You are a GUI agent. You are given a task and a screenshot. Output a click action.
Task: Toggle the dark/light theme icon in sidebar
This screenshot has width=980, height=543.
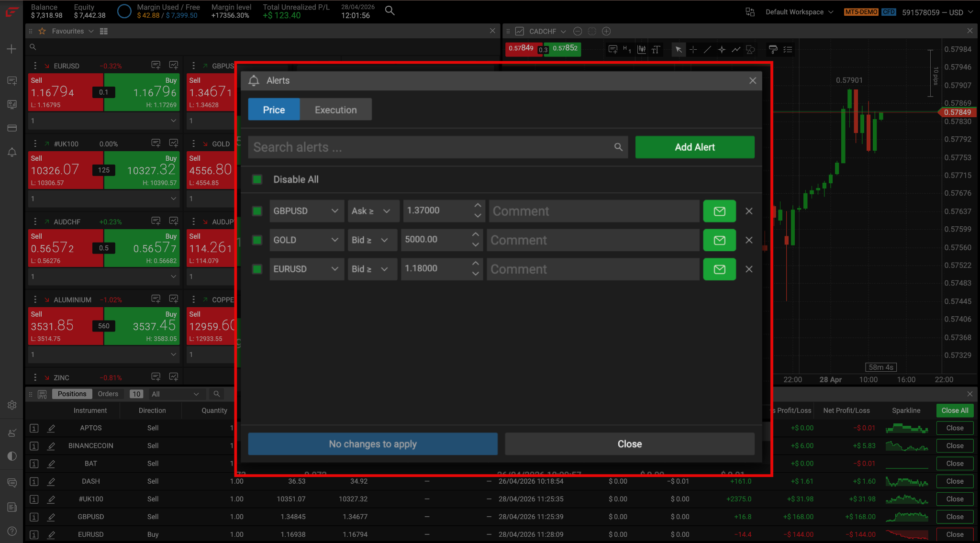(12, 456)
